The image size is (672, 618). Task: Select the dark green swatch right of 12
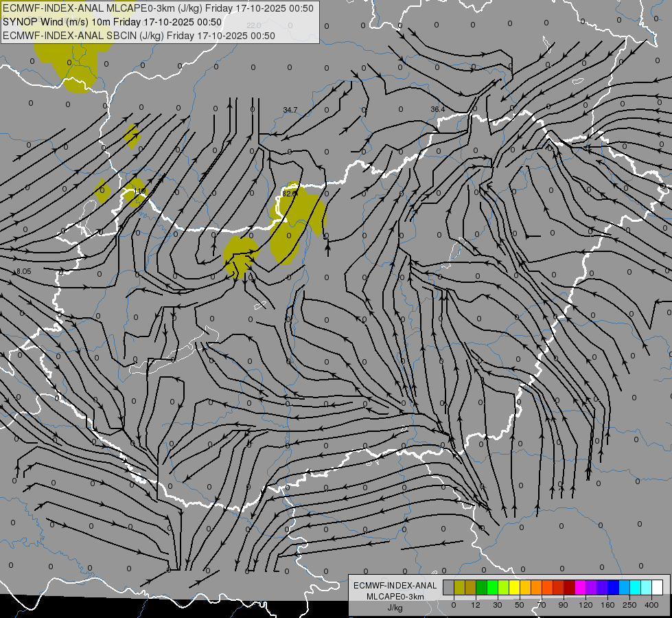(481, 587)
